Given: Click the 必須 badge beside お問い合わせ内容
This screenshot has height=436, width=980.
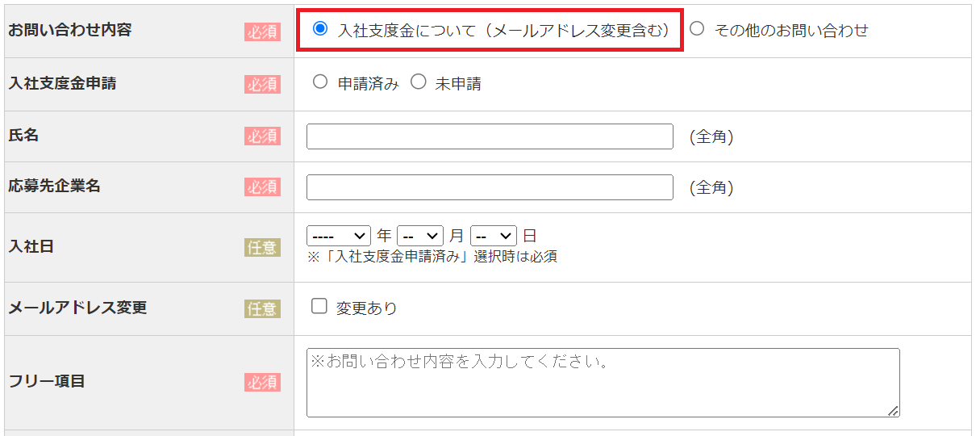Looking at the screenshot, I should (263, 32).
